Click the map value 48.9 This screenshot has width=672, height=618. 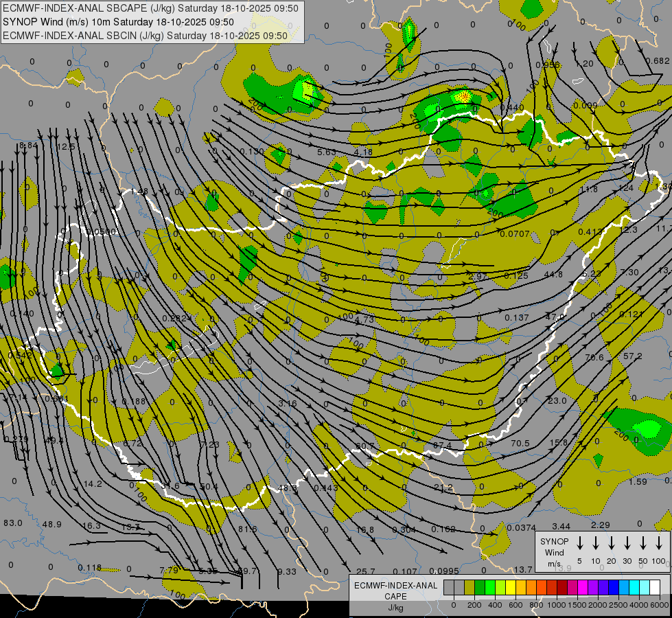click(x=52, y=524)
